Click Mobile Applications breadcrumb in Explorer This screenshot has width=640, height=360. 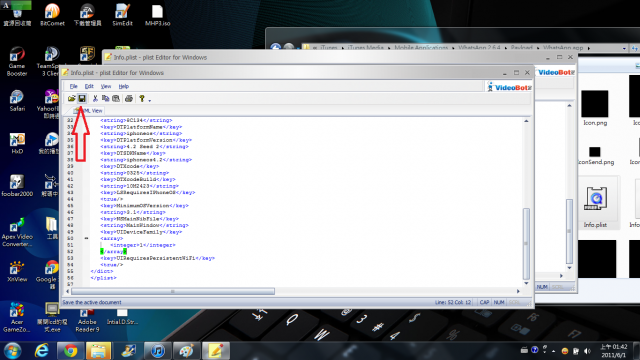421,48
